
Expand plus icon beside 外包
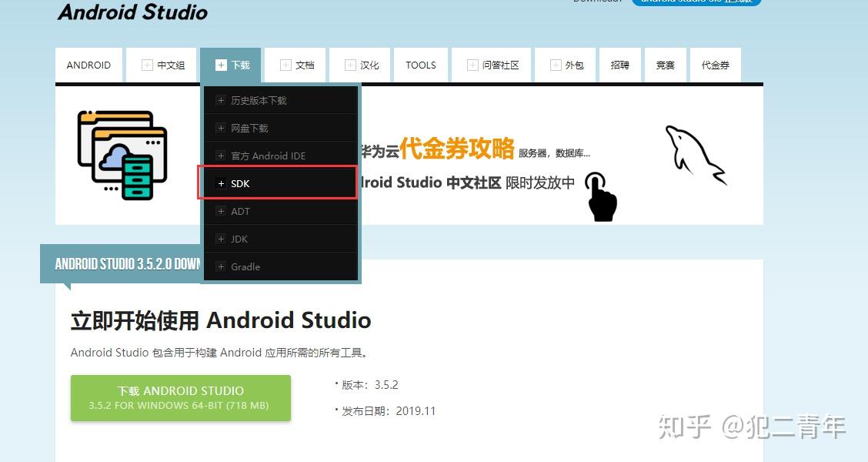(x=556, y=65)
